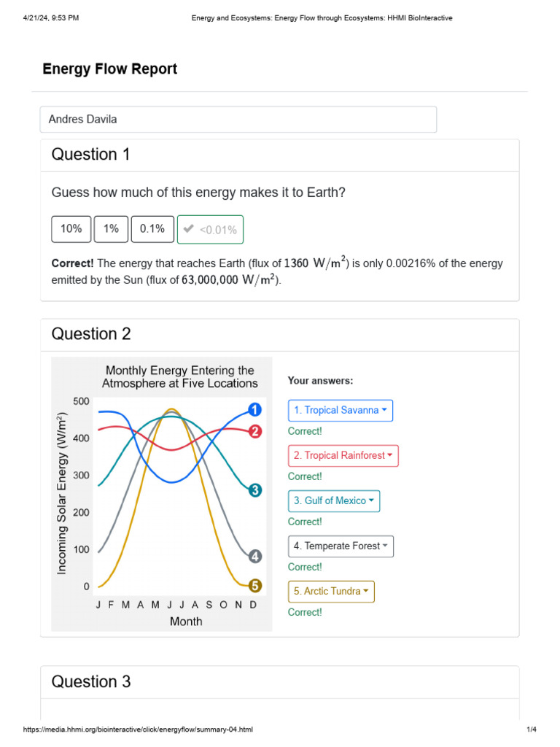Click the gold circle marker 5 on chart
Viewport: 560px width, 747px height.
[x=254, y=585]
